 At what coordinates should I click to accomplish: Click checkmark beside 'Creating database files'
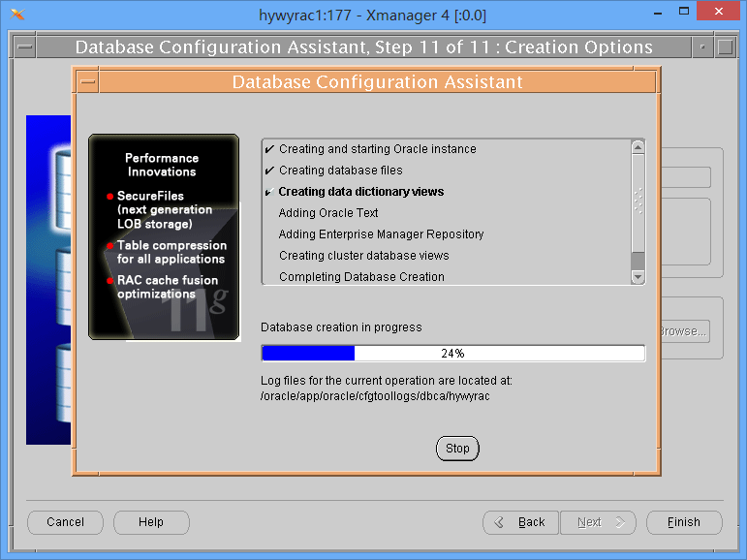tap(269, 171)
